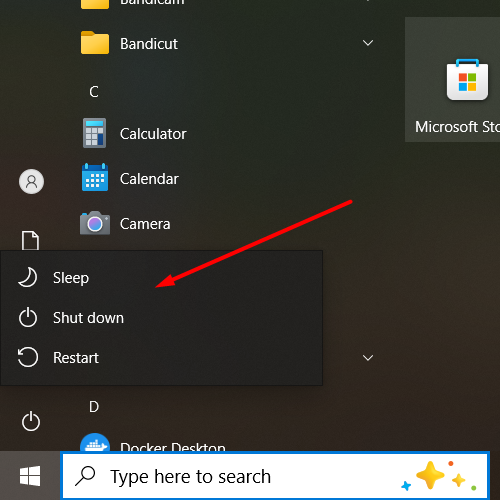Choose Sleep from the power menu

162,278
